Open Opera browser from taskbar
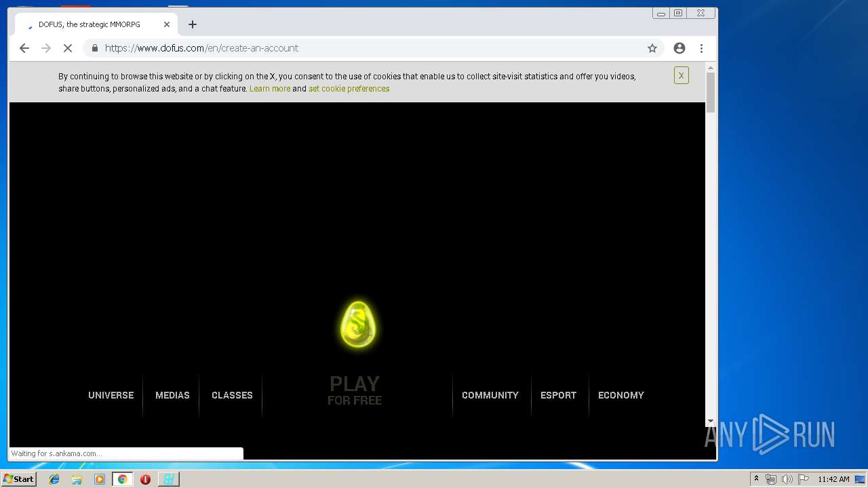This screenshot has height=488, width=868. tap(145, 479)
